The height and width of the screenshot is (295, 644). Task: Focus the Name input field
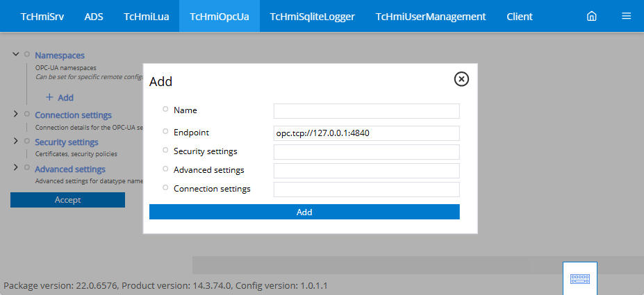tap(366, 111)
